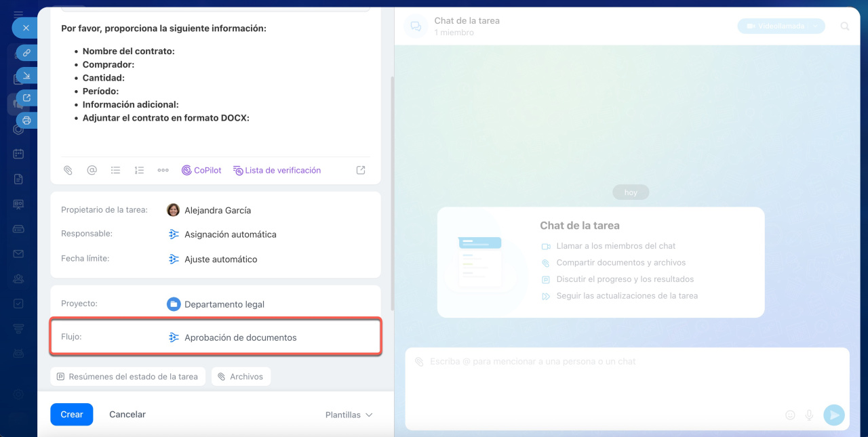Add a Lista de verificación

277,171
